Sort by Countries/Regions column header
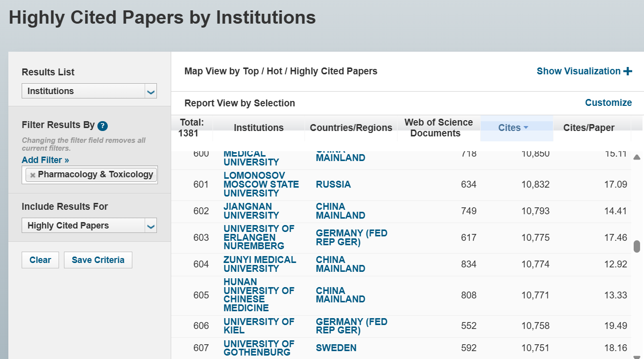The width and height of the screenshot is (644, 359). tap(351, 128)
